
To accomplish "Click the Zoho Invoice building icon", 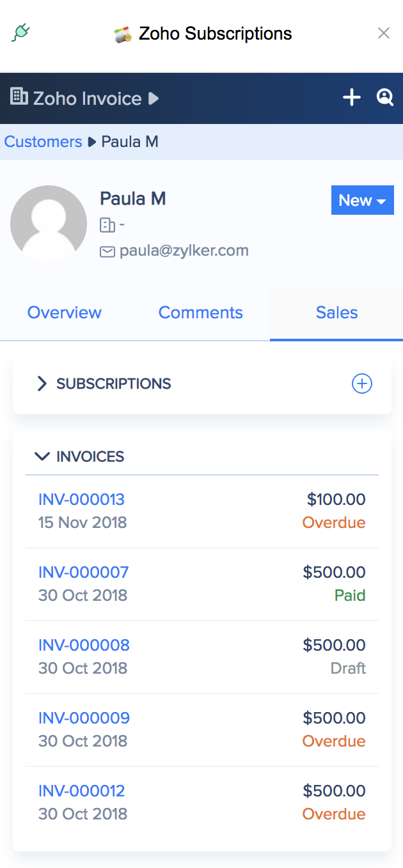I will (19, 97).
